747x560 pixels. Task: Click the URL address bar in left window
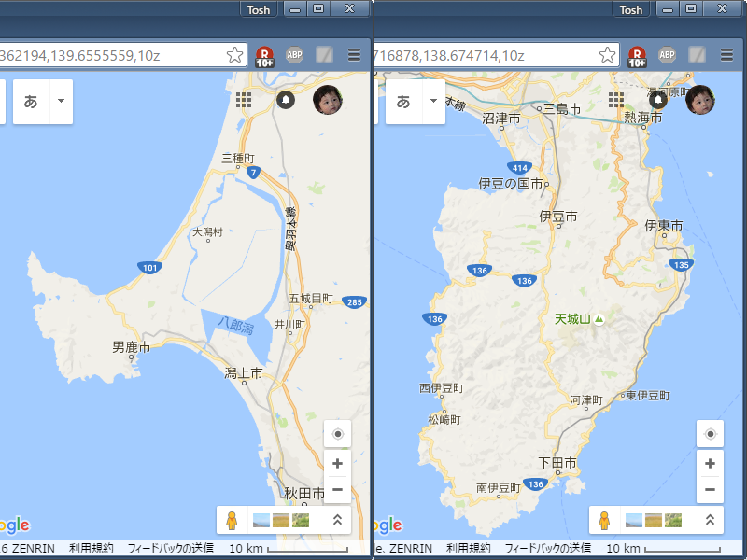(123, 55)
